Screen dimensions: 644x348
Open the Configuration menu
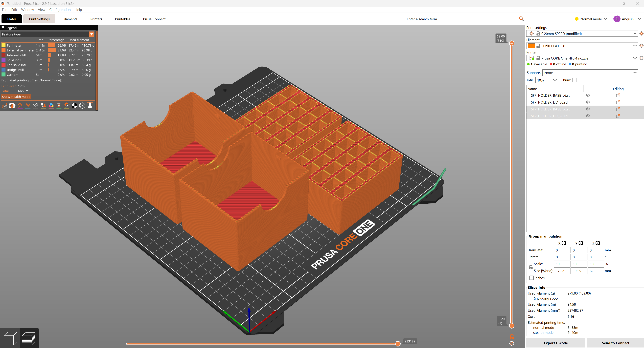[60, 10]
